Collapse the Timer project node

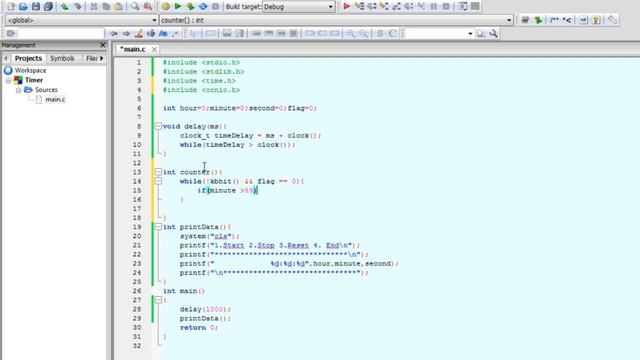(8, 80)
